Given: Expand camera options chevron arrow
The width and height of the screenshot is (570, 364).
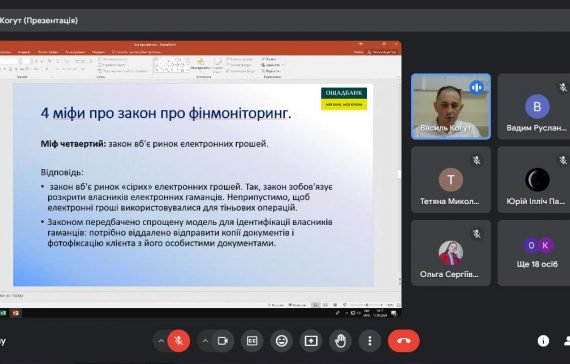Looking at the screenshot, I should [205, 341].
